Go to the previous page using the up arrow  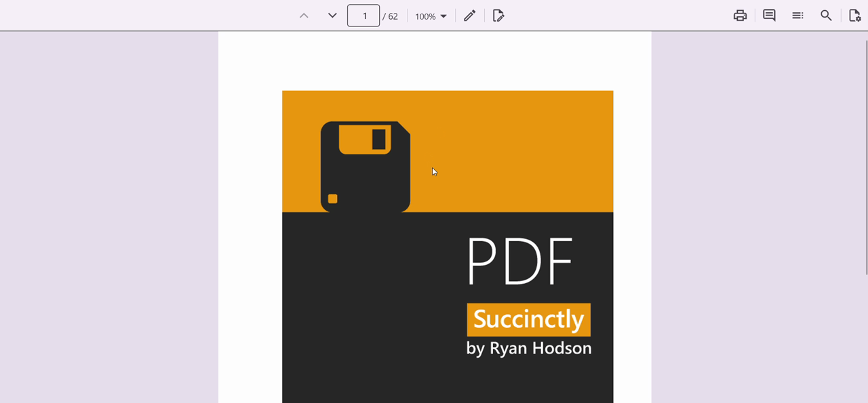(x=304, y=16)
